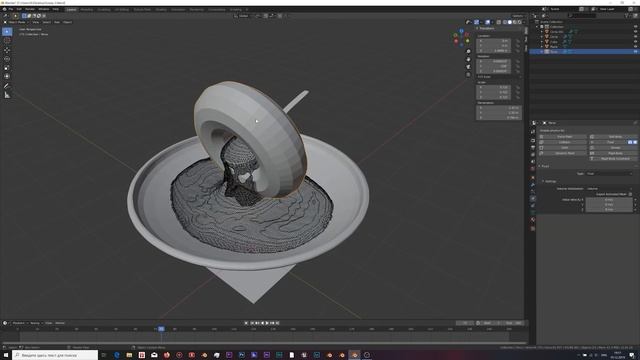
Task: Open the Render properties tab
Action: (x=533, y=140)
